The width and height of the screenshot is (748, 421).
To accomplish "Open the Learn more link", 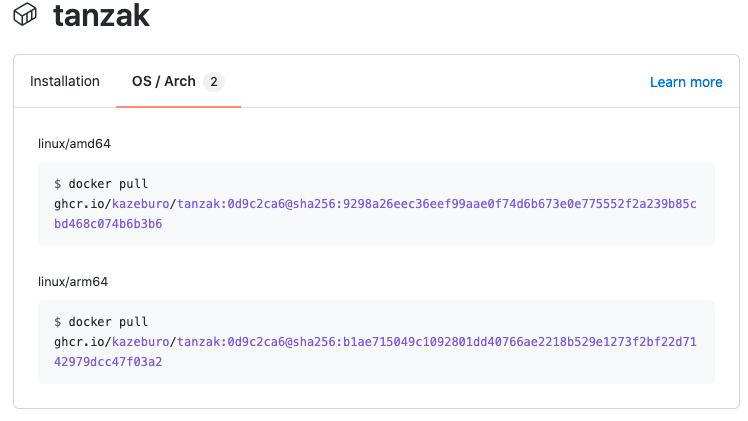I will click(x=686, y=82).
